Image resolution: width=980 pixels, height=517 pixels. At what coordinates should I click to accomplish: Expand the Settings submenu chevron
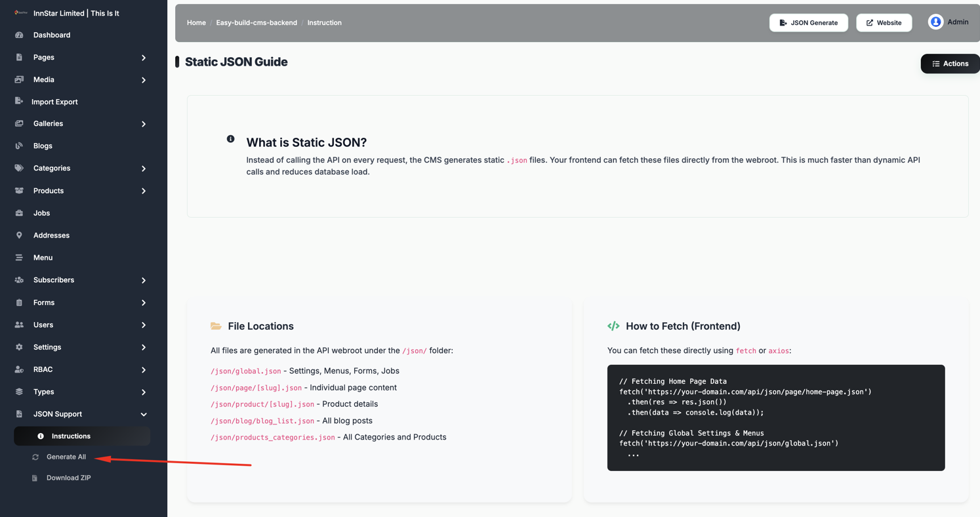pyautogui.click(x=144, y=348)
